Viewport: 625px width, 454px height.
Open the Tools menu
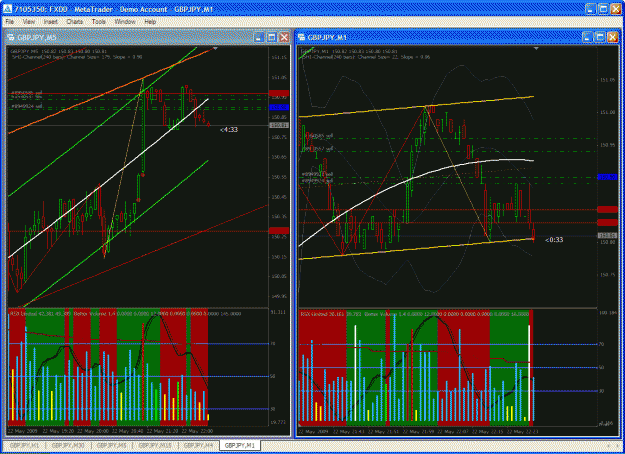pyautogui.click(x=98, y=22)
